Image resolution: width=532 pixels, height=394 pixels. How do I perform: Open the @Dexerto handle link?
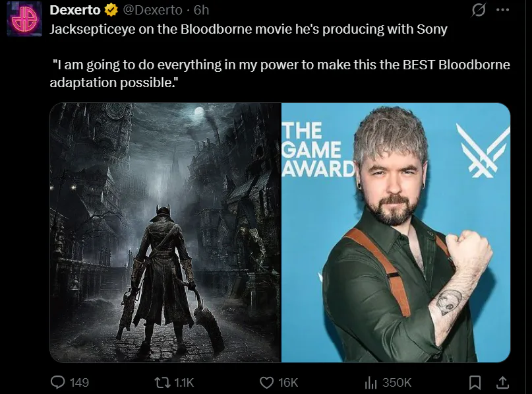[x=152, y=10]
